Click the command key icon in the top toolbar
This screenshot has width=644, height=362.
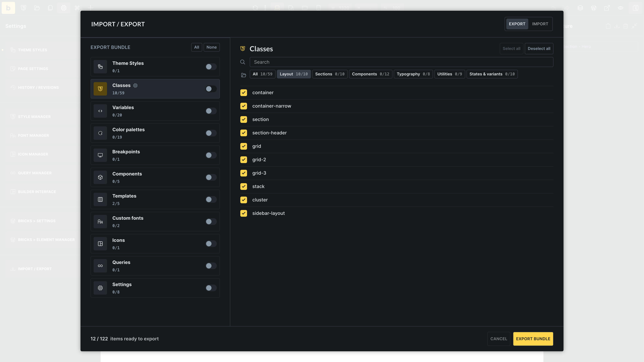click(x=77, y=8)
